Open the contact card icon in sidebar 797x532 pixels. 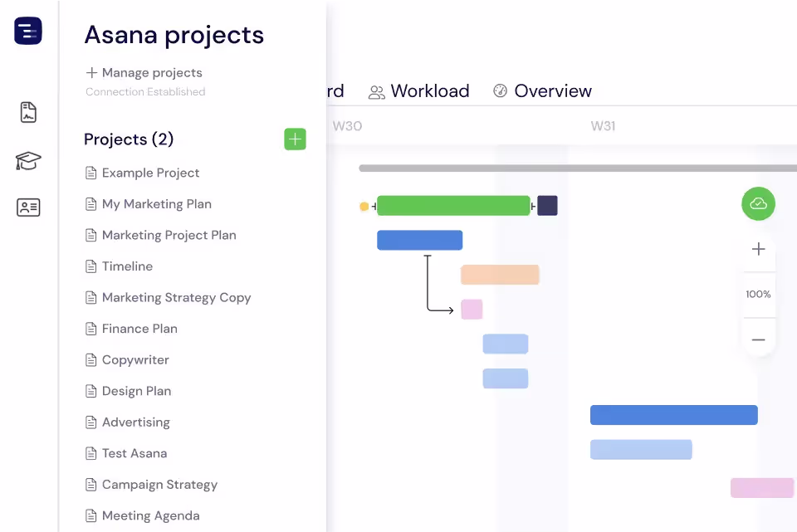(28, 207)
